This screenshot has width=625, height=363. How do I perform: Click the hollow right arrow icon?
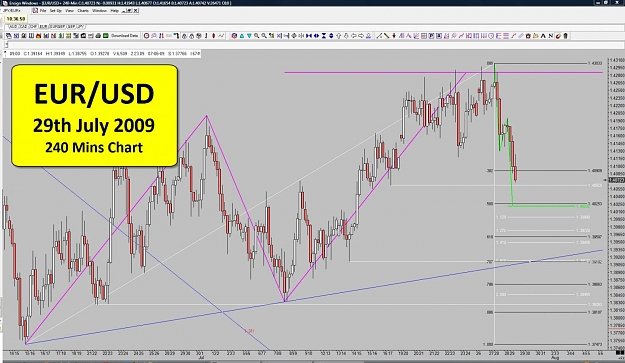click(361, 36)
